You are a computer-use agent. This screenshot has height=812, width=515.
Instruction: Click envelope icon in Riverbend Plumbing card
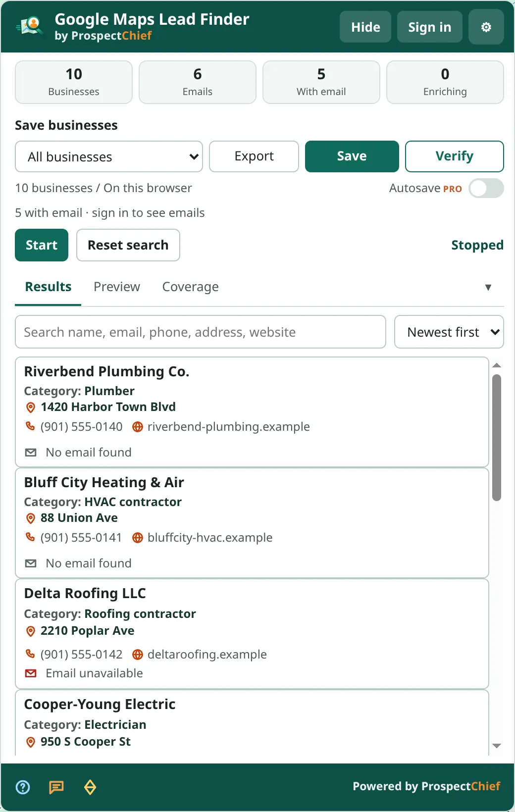pos(31,453)
